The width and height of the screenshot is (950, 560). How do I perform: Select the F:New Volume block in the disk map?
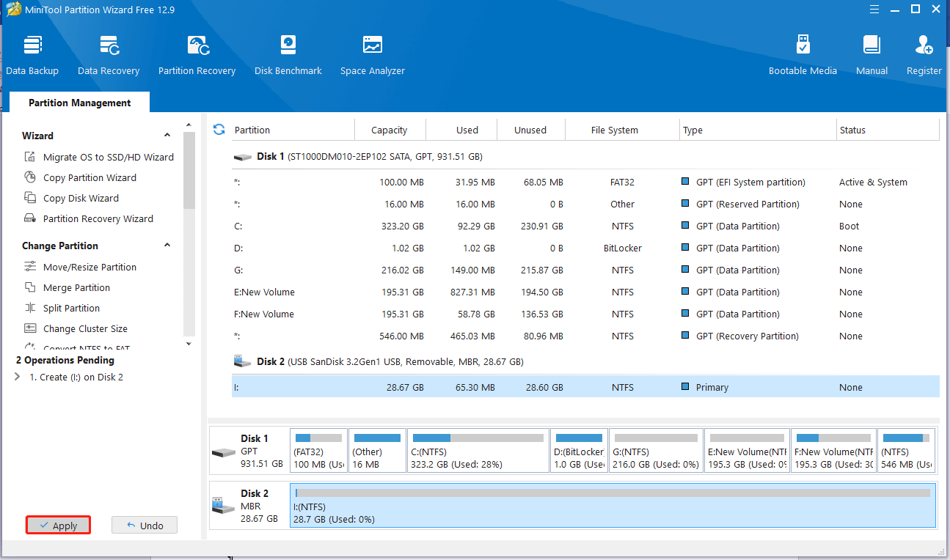point(833,450)
